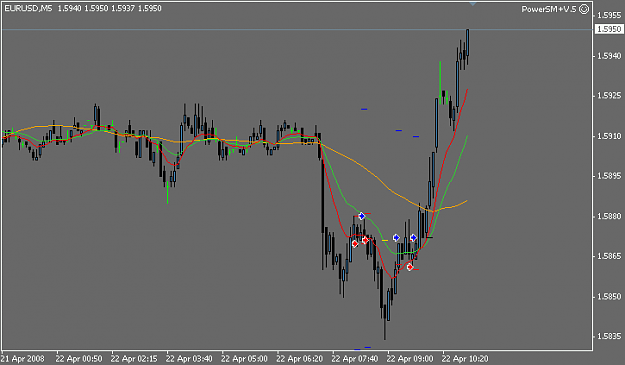This screenshot has height=365, width=625.
Task: Click the 1.5925 price axis label
Action: pyautogui.click(x=609, y=96)
